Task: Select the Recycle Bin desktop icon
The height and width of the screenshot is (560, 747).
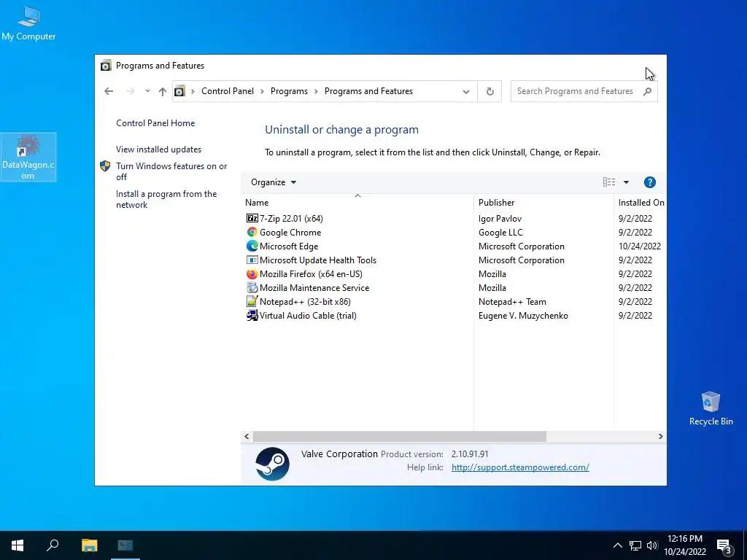Action: (711, 408)
